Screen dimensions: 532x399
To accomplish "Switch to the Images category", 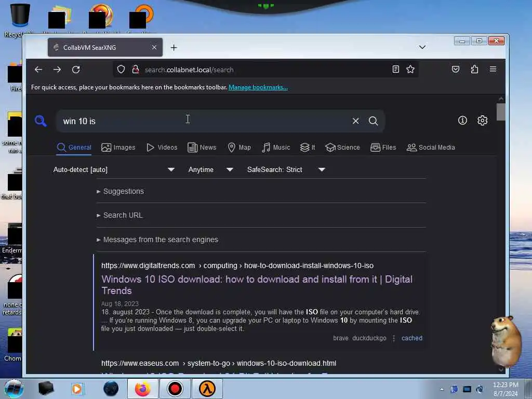I will [118, 147].
